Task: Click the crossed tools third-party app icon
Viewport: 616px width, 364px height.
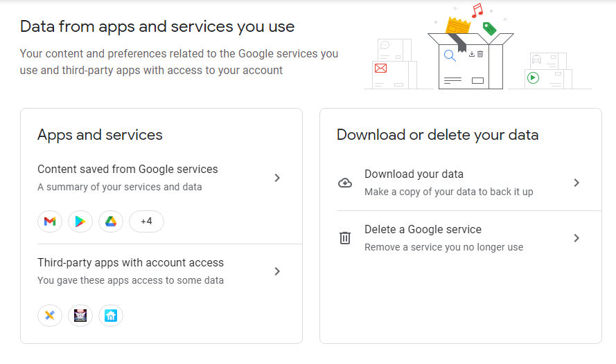Action: click(x=50, y=316)
